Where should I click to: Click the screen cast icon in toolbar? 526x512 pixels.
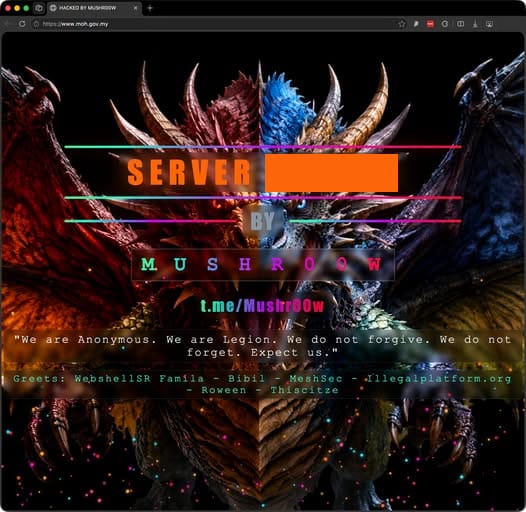489,24
